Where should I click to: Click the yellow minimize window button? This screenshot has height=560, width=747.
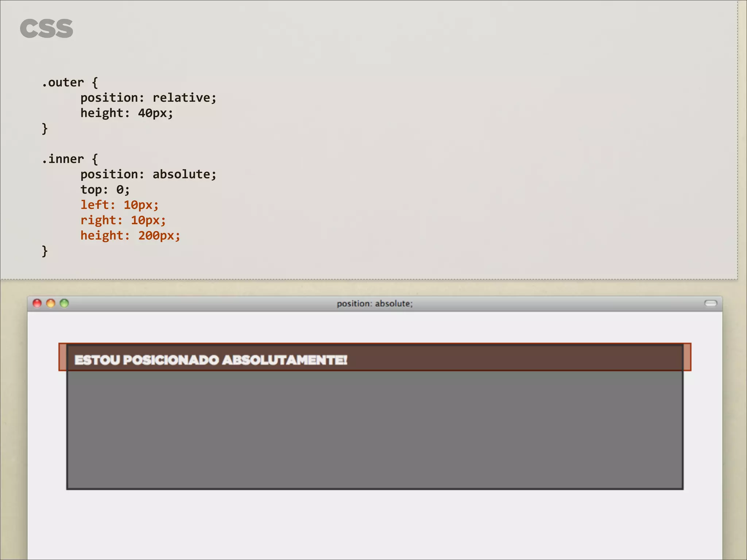tap(51, 303)
